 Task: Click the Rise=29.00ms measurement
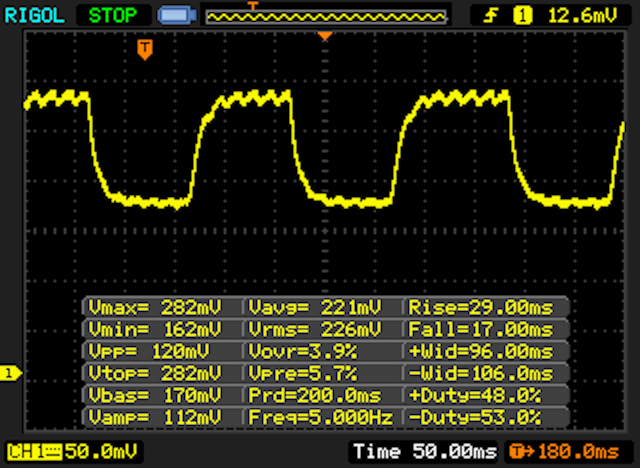481,307
